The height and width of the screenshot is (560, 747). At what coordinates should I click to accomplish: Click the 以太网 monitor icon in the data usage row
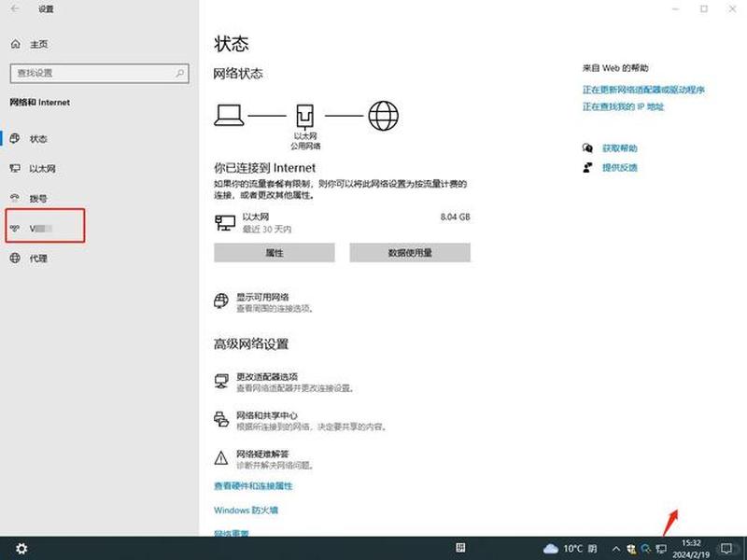point(225,222)
